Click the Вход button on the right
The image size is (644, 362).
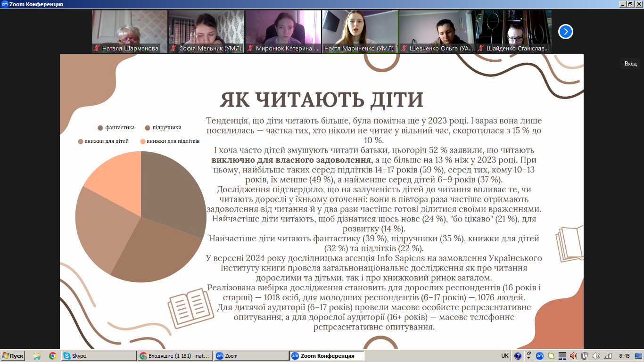(630, 64)
